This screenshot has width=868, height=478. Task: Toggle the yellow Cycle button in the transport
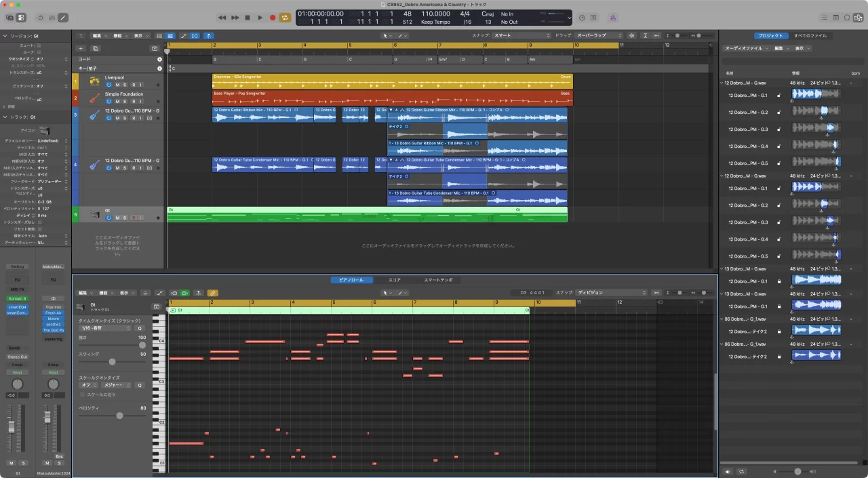pos(285,18)
